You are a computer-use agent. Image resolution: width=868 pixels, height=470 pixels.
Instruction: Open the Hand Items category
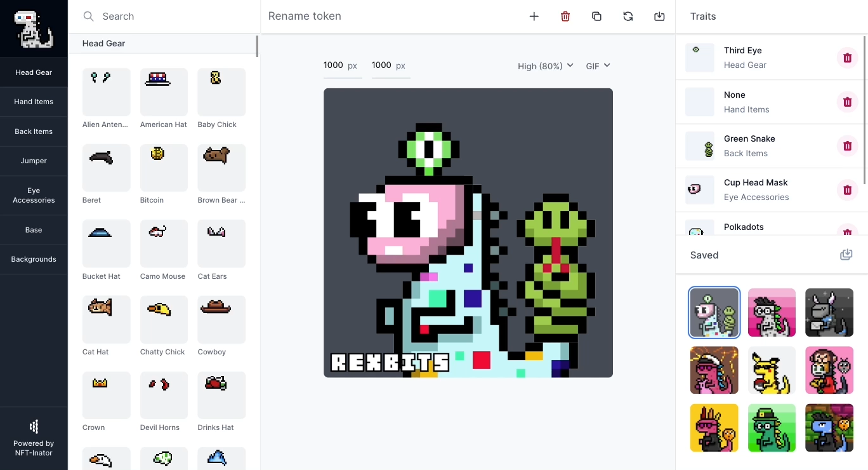(x=34, y=102)
